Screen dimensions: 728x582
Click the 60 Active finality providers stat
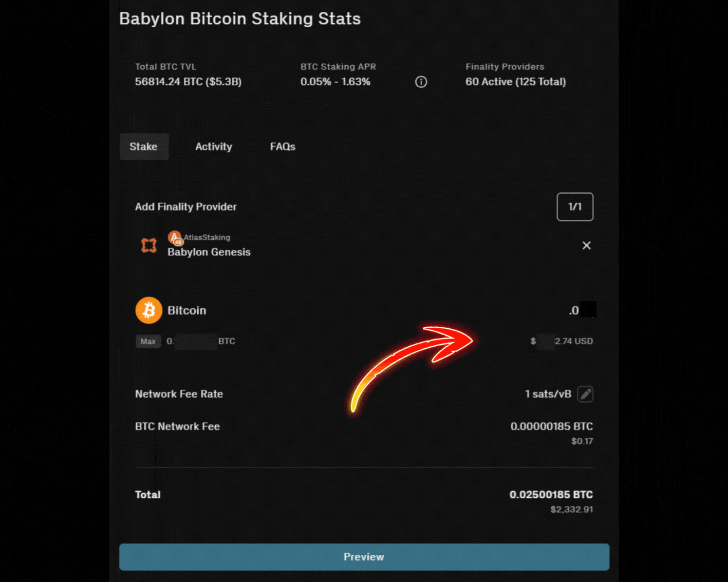coord(515,81)
